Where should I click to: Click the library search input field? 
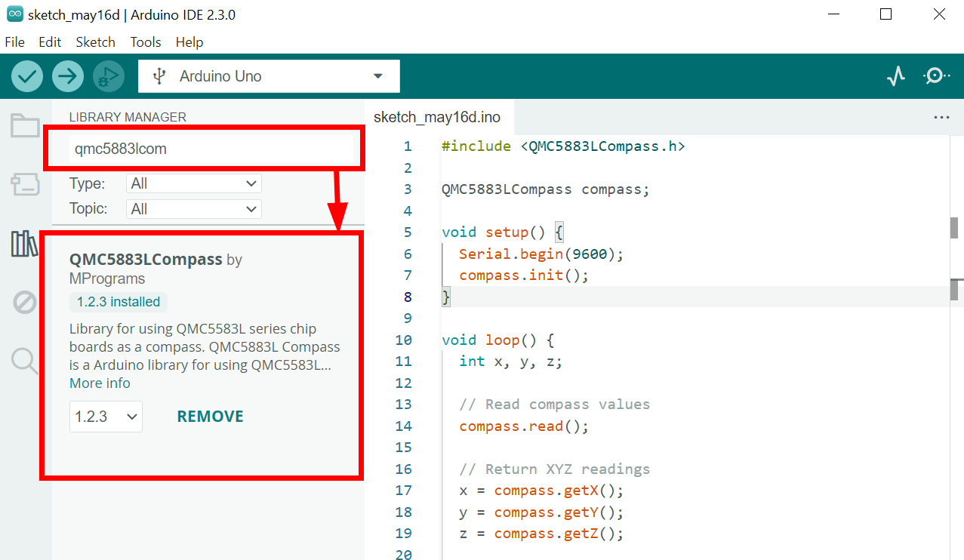point(211,149)
